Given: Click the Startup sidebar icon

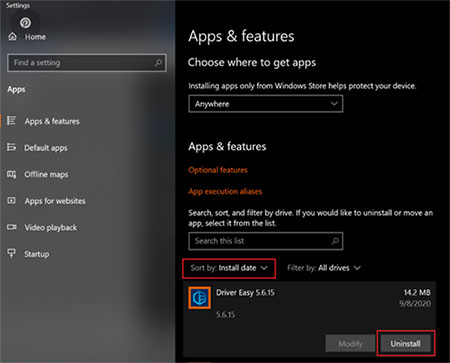Looking at the screenshot, I should [12, 253].
